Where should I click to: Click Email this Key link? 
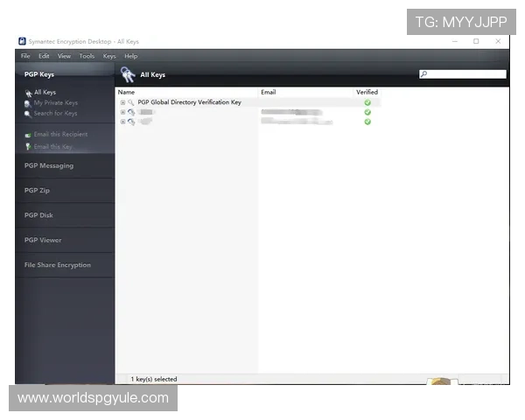point(52,146)
